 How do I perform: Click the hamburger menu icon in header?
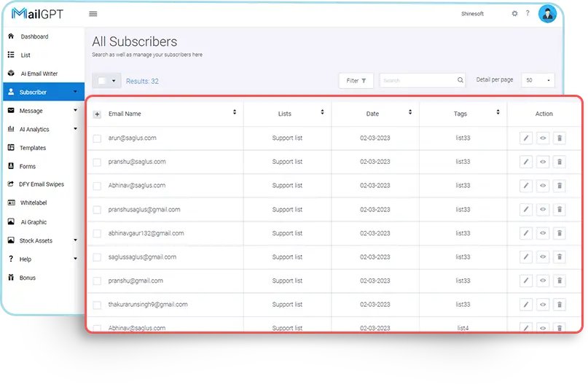[x=93, y=14]
